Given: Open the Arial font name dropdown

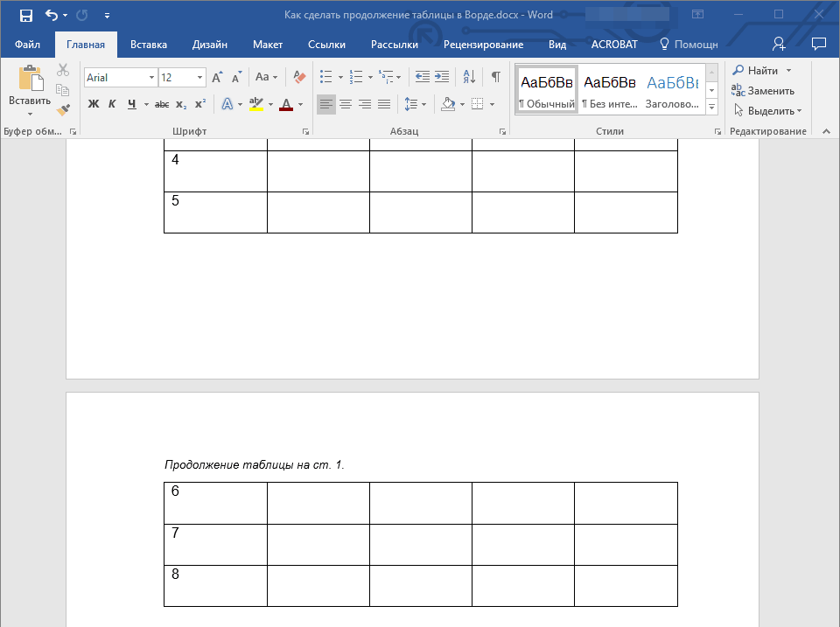Looking at the screenshot, I should [x=151, y=78].
